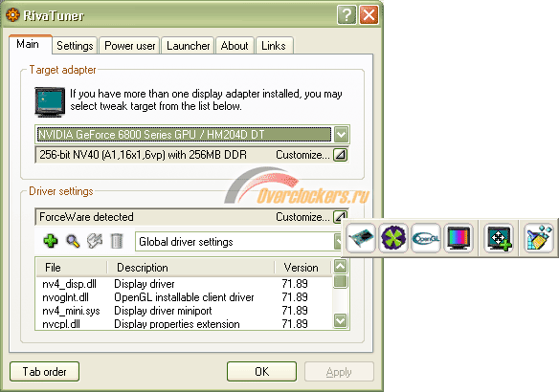Switch to the Main tab
This screenshot has height=392, width=559.
31,45
